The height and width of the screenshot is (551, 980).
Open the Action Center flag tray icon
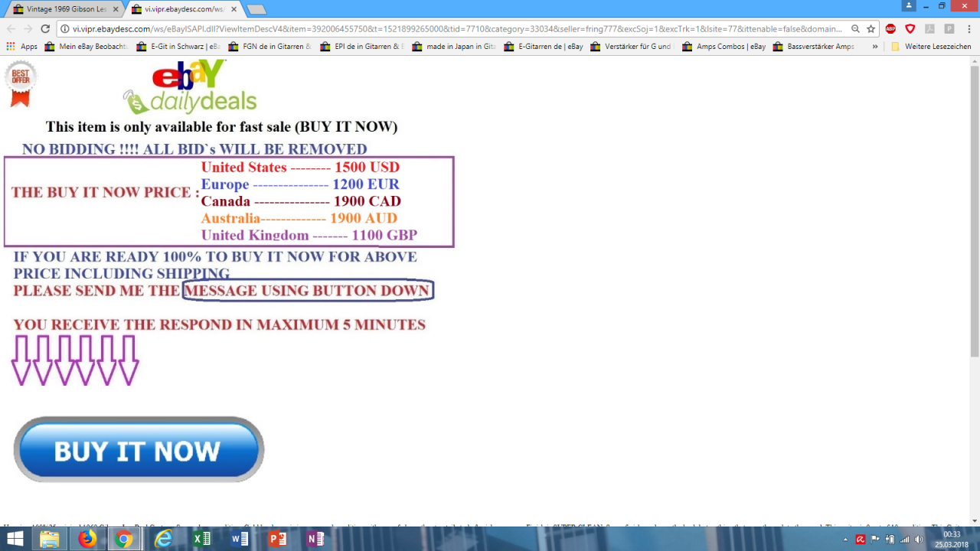pos(875,540)
